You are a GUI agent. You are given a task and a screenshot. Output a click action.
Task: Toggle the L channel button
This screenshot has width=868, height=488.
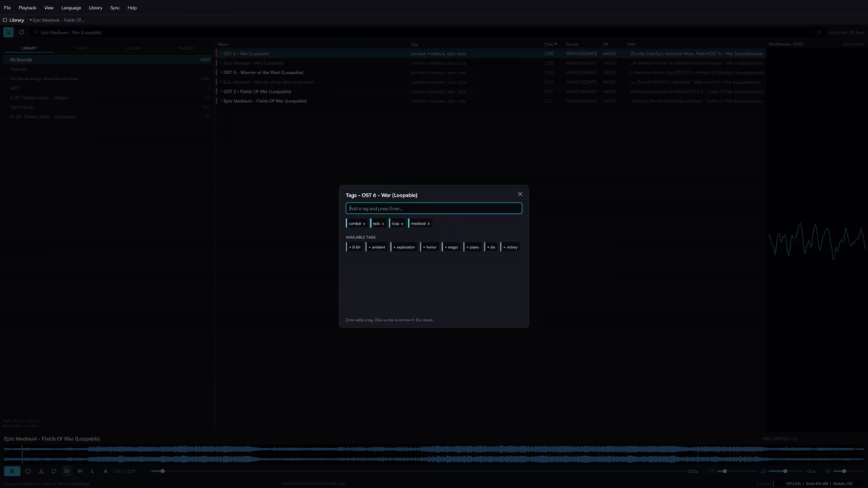[x=93, y=472]
